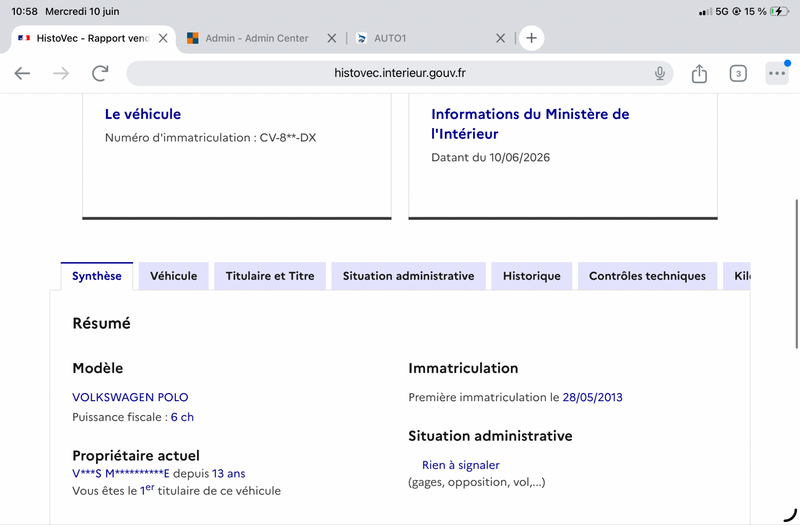Click the owner name V***S M**********E
800x525 pixels.
click(120, 473)
